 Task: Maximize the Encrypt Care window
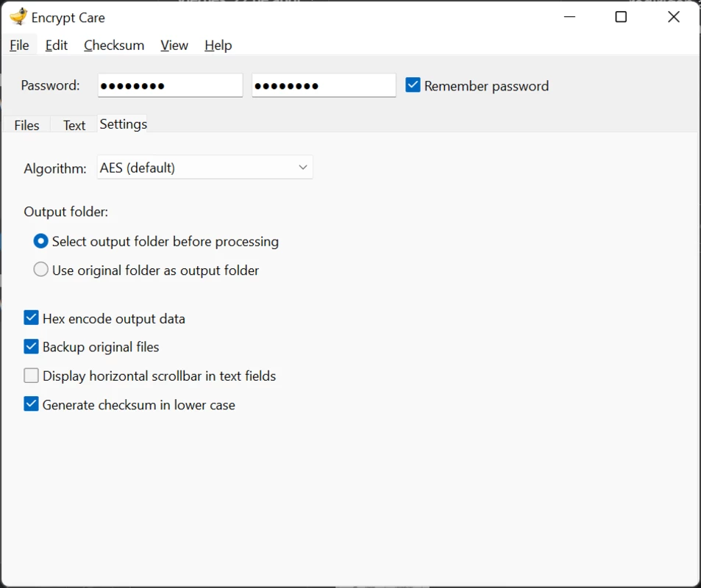[621, 17]
